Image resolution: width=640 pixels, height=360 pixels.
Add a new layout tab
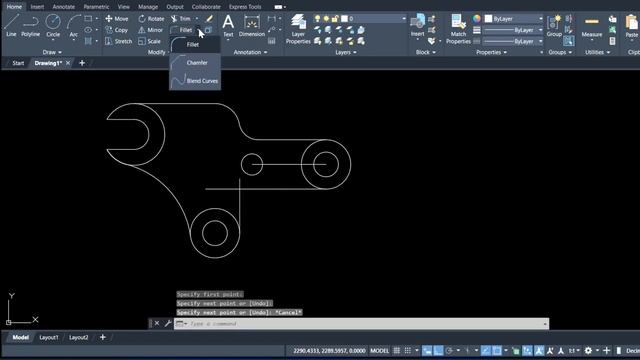click(103, 338)
